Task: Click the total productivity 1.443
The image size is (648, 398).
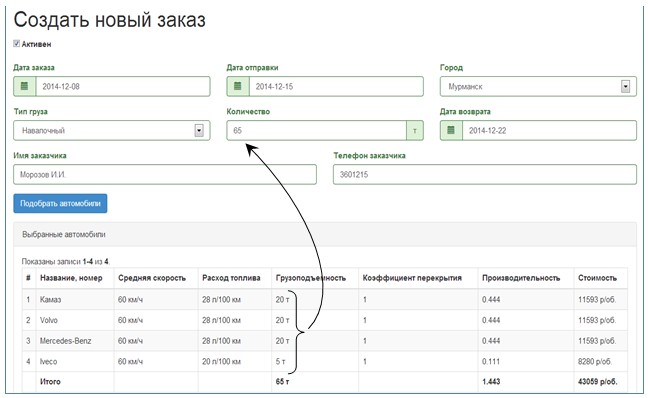Action: [491, 381]
